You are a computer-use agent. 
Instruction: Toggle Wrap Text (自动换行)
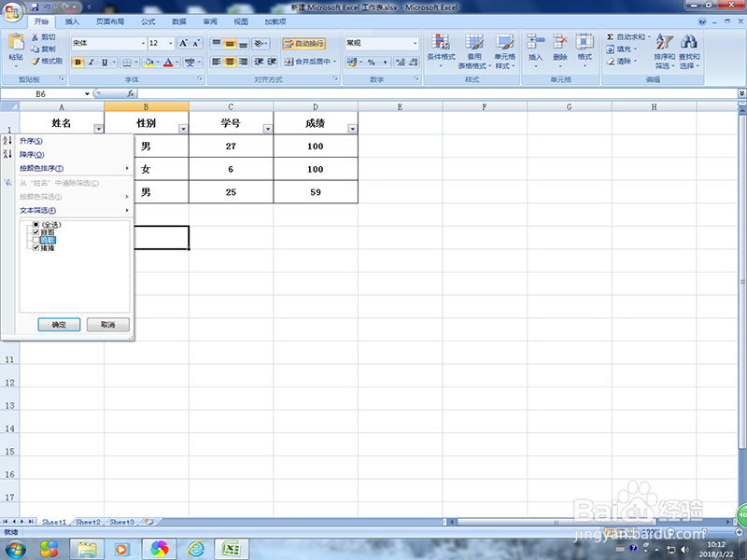(x=304, y=43)
